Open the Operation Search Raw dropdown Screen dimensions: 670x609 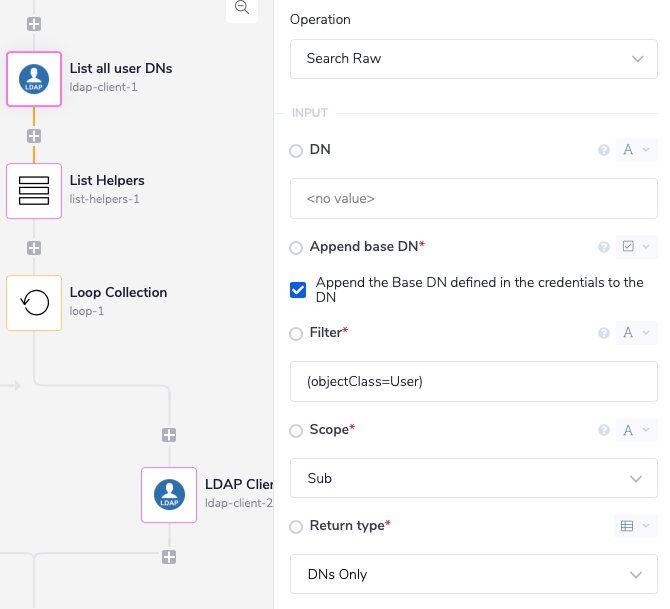[474, 59]
